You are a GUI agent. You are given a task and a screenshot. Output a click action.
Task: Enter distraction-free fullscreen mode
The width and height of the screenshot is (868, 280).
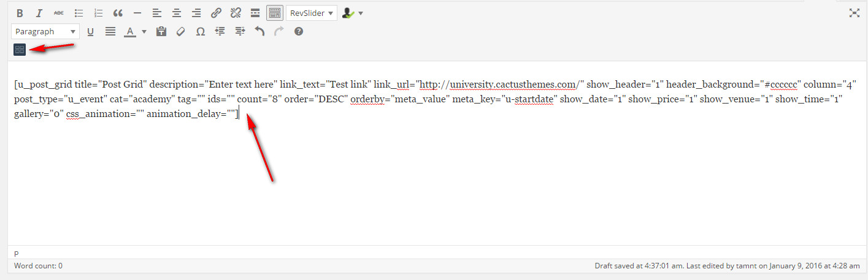pyautogui.click(x=854, y=13)
